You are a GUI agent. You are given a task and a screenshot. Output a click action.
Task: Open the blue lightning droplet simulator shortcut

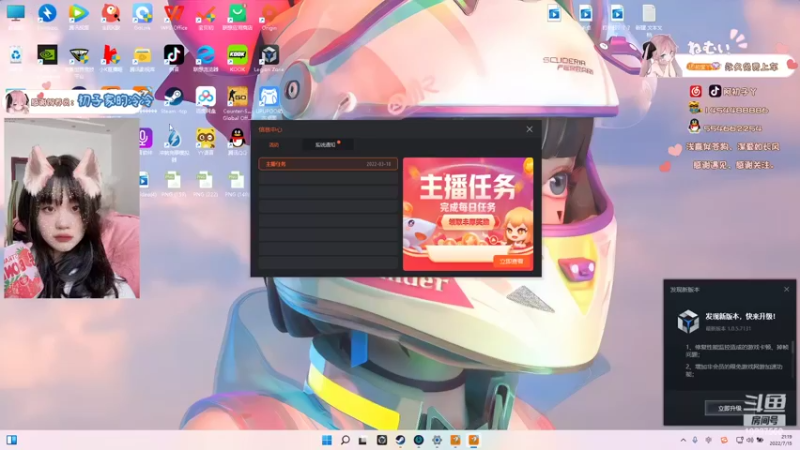pyautogui.click(x=174, y=138)
